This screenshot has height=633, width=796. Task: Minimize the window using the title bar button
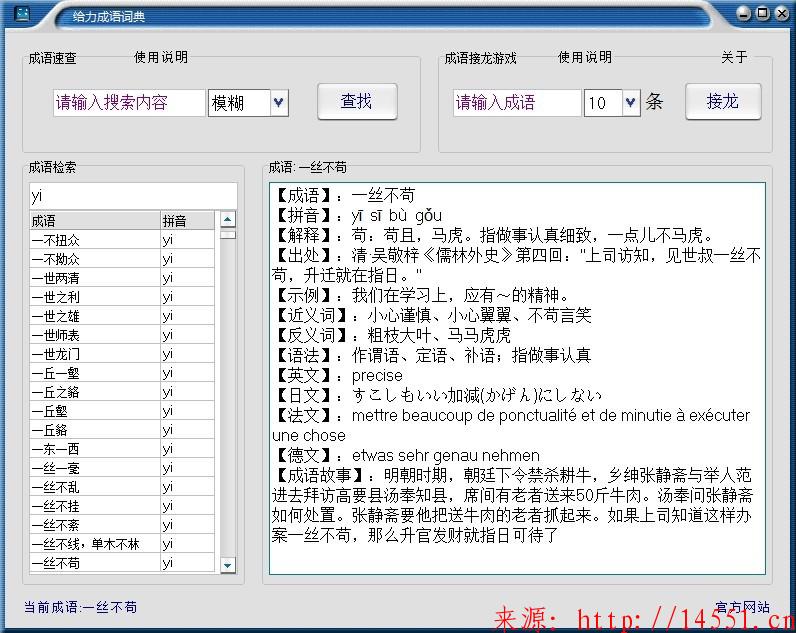tap(744, 13)
